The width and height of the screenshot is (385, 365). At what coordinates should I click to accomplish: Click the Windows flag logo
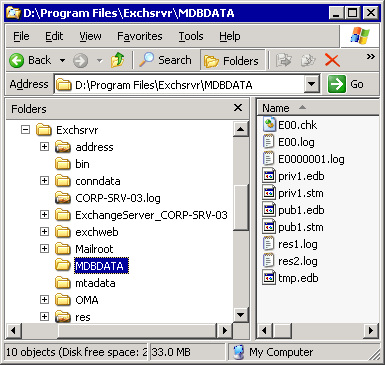pos(360,36)
